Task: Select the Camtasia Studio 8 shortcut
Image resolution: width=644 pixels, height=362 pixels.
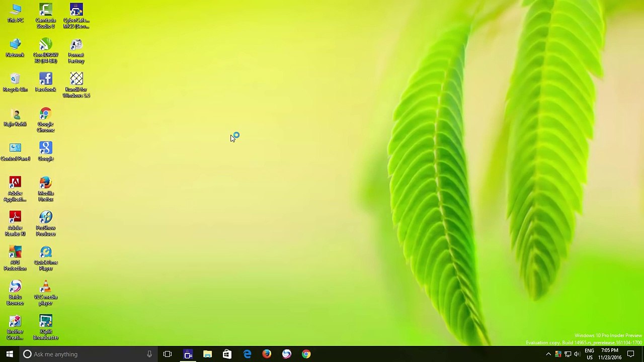Action: [x=46, y=16]
